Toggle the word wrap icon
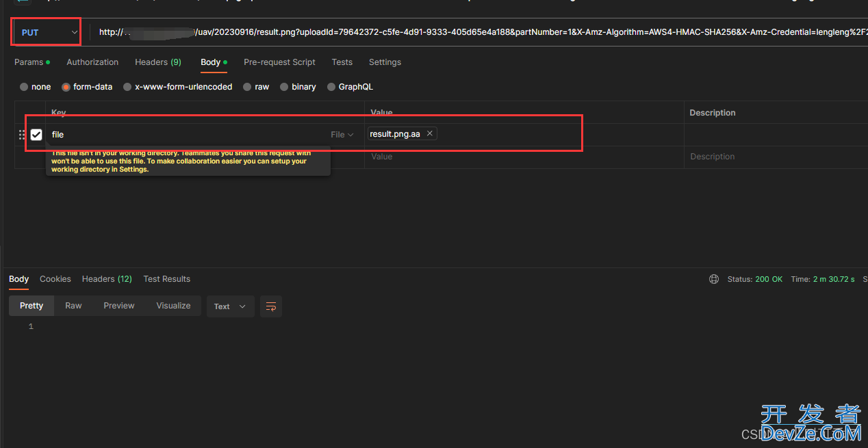 point(271,306)
